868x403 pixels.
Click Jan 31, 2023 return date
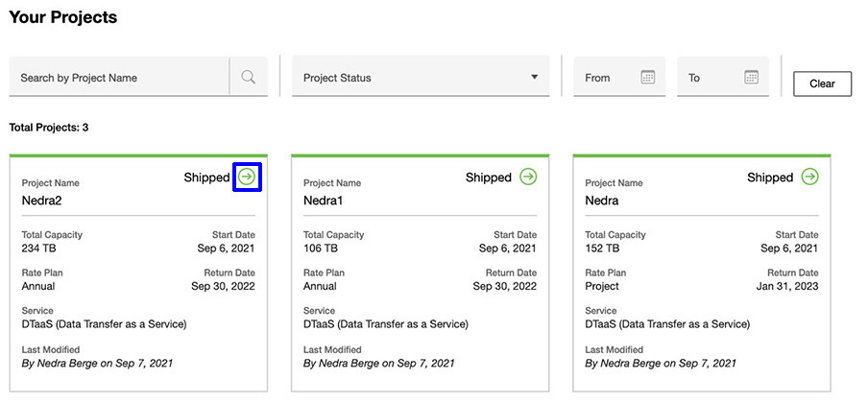click(786, 286)
